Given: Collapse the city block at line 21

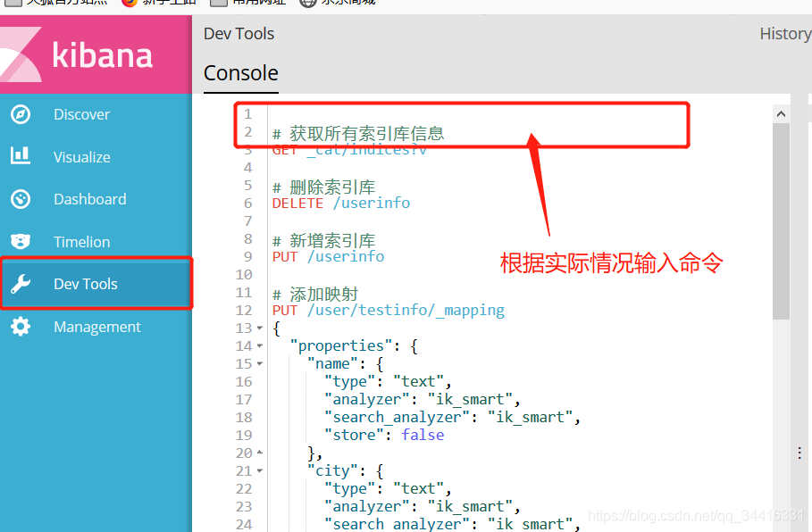Looking at the screenshot, I should (260, 471).
